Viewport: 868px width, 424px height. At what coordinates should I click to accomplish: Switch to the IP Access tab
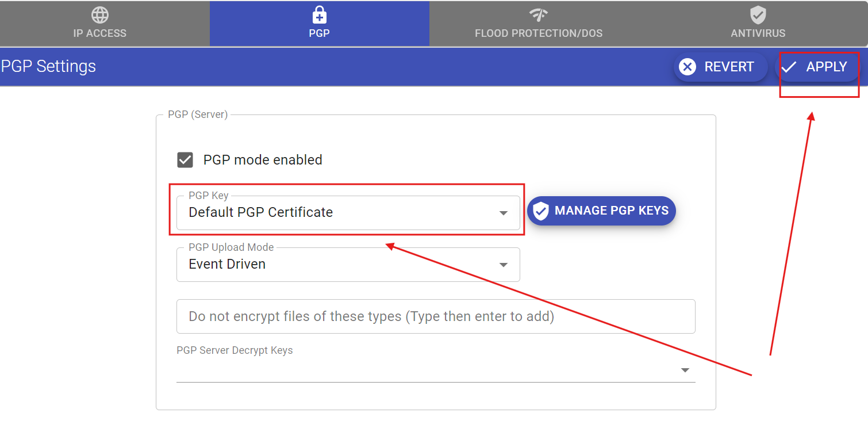click(x=99, y=24)
